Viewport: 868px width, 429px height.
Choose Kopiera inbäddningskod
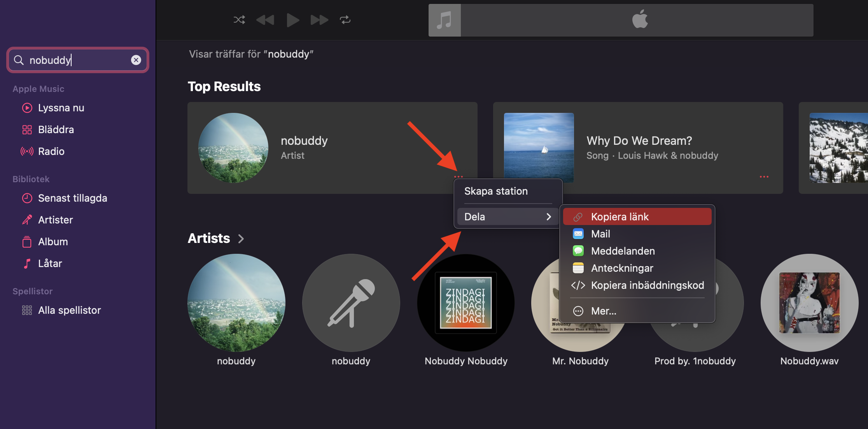[637, 285]
